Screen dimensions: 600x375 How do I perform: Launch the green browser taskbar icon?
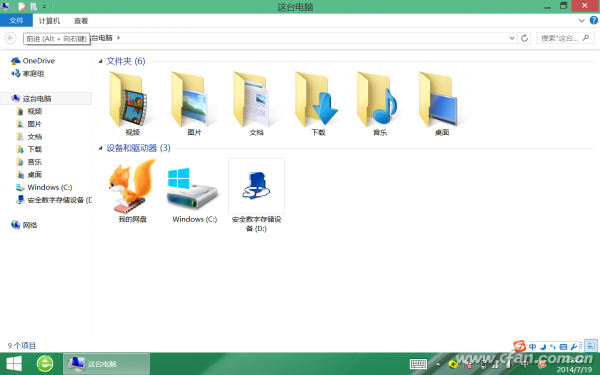click(x=45, y=363)
